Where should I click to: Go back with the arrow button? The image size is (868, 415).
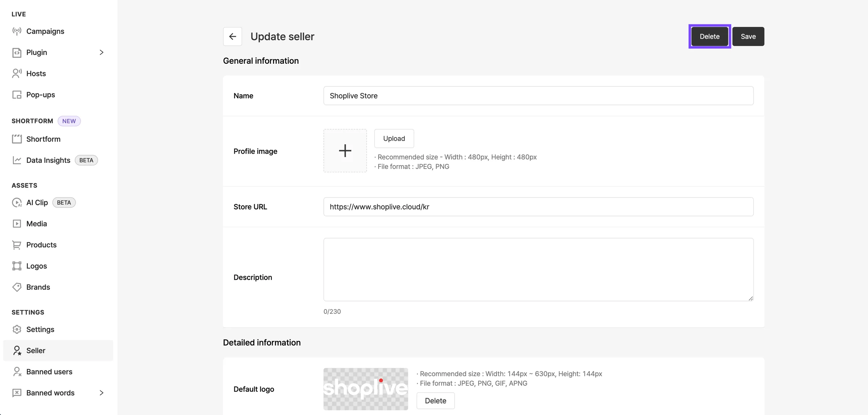click(x=233, y=37)
